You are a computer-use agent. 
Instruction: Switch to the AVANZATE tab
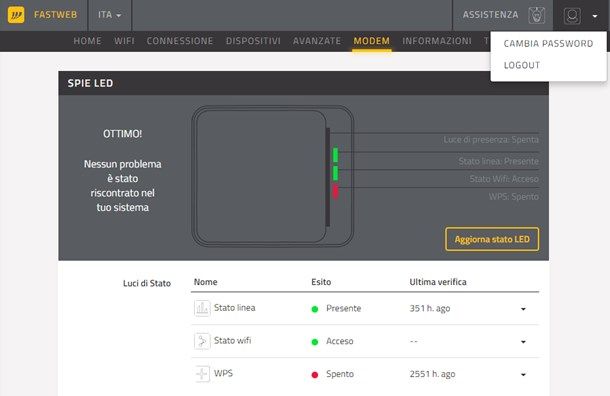317,41
